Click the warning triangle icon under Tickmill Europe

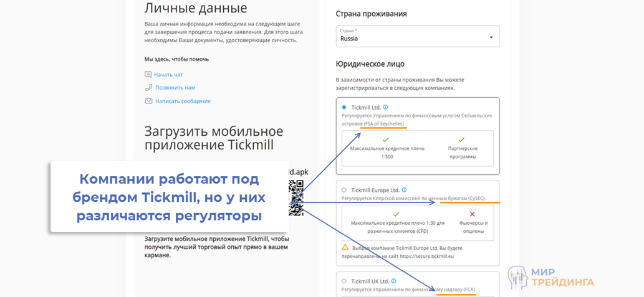(345, 247)
